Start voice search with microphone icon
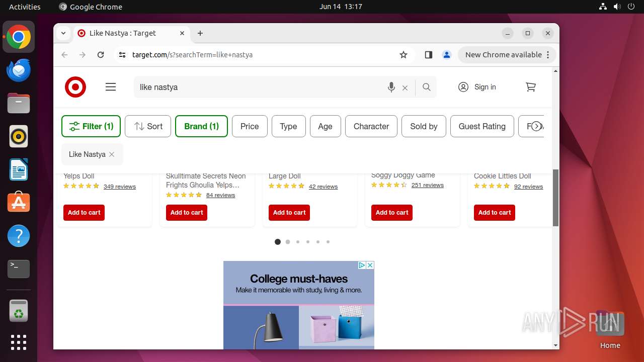Screen dimensions: 644x362 tap(391, 87)
